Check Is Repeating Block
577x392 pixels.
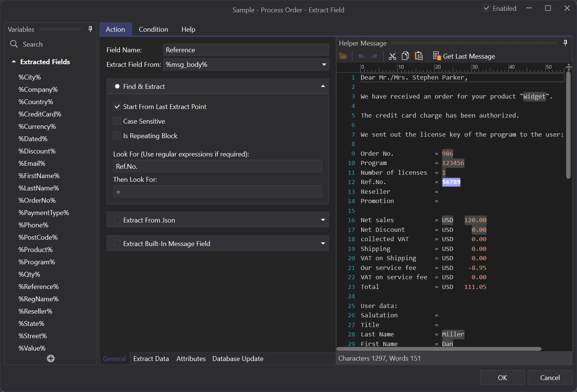[117, 136]
